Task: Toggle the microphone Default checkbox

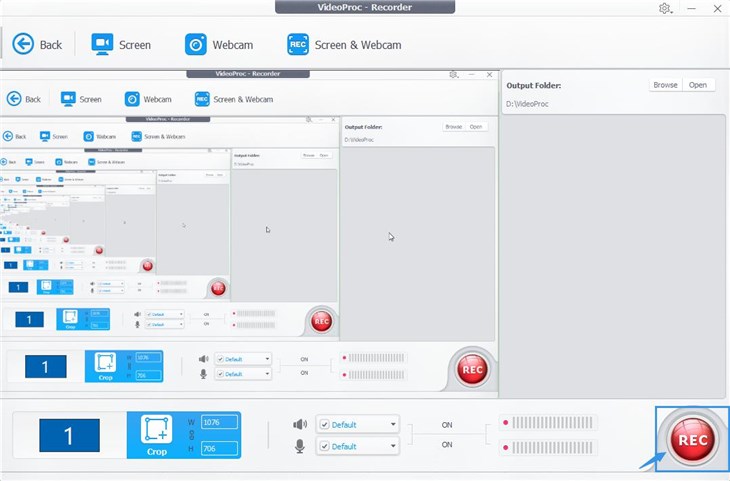Action: (x=324, y=446)
